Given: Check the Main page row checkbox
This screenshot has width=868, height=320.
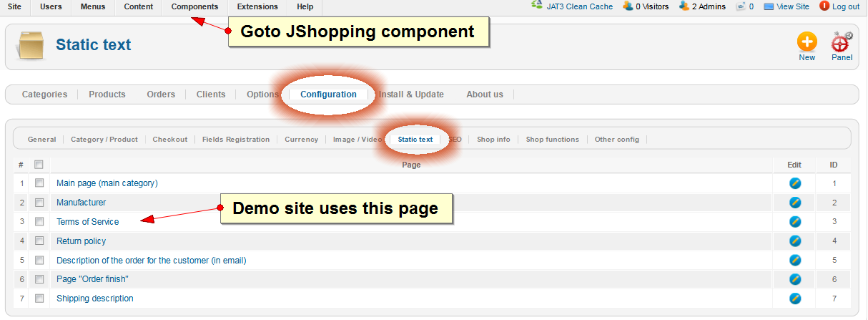Looking at the screenshot, I should (39, 183).
